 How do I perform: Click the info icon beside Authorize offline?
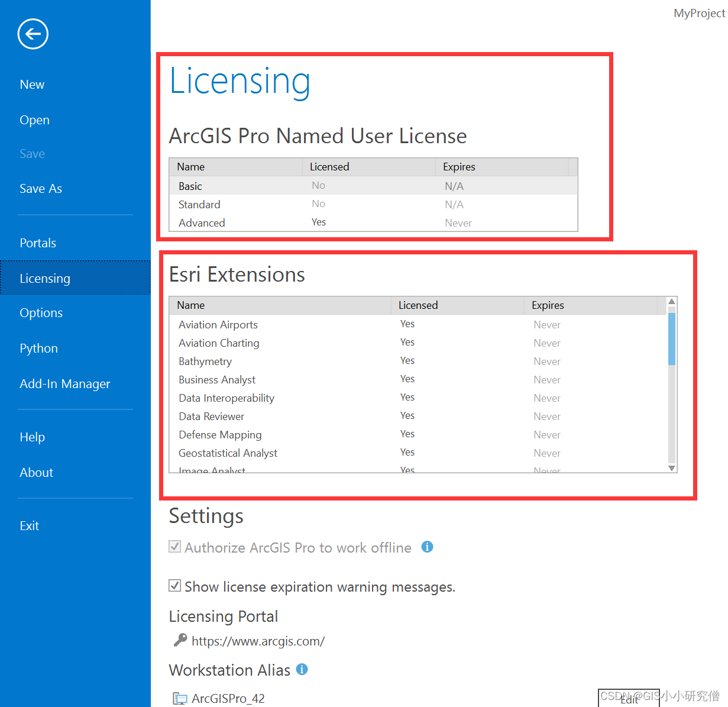(x=427, y=547)
